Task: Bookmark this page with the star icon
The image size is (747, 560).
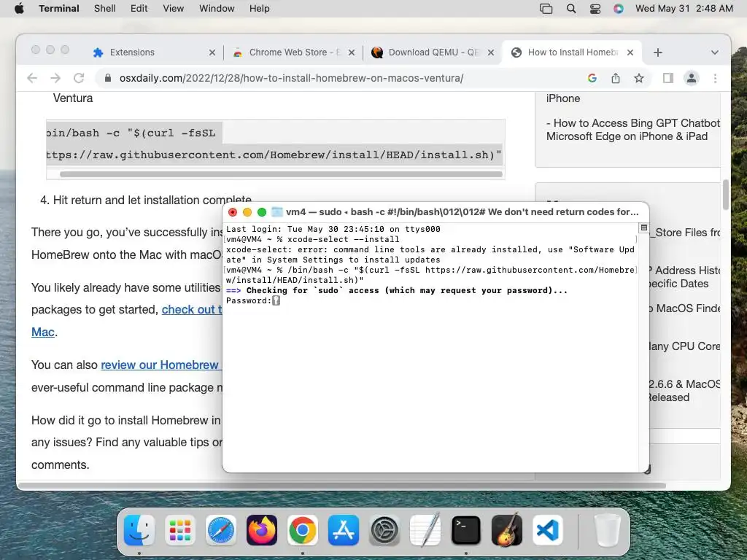Action: coord(639,78)
